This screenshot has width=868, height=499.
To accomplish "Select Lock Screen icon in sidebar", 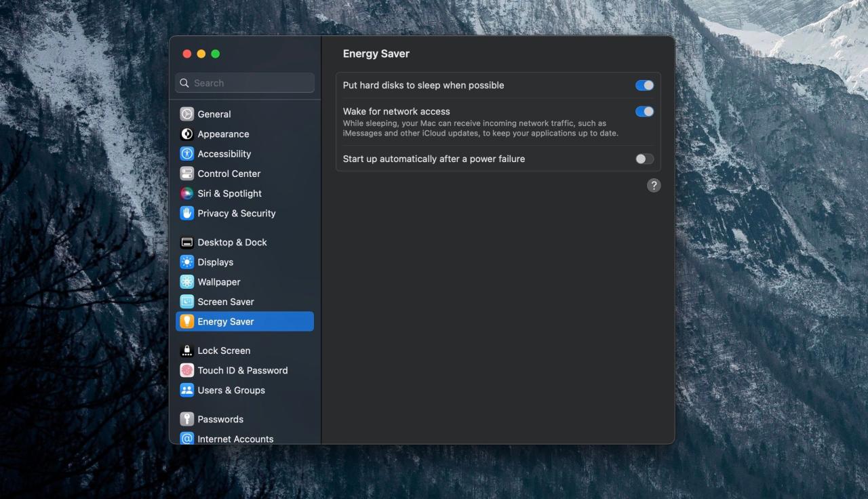I will click(186, 351).
